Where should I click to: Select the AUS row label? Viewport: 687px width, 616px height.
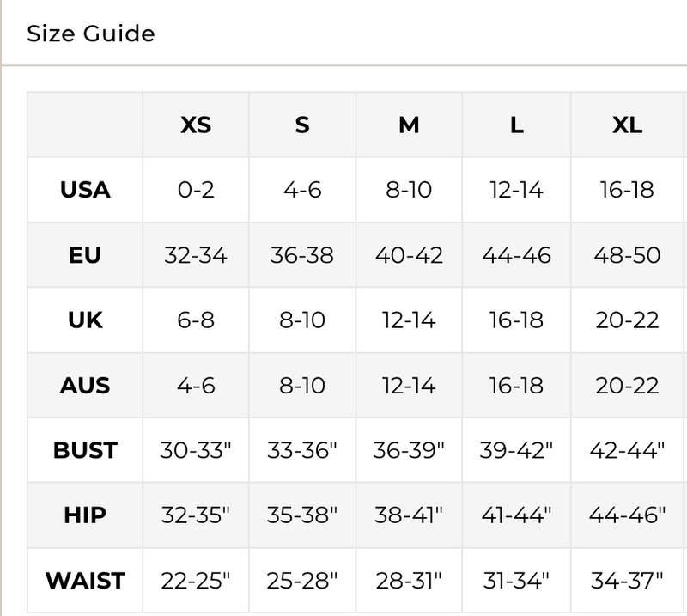(85, 385)
